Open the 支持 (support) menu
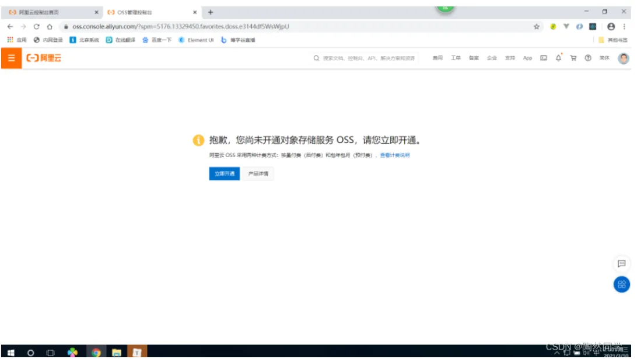 click(x=510, y=58)
